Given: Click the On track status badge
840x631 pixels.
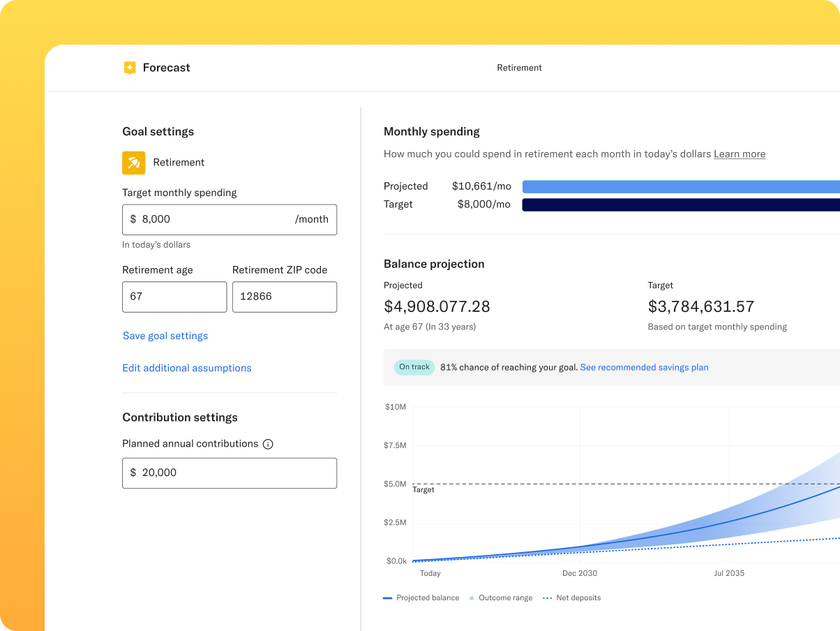Looking at the screenshot, I should click(414, 367).
